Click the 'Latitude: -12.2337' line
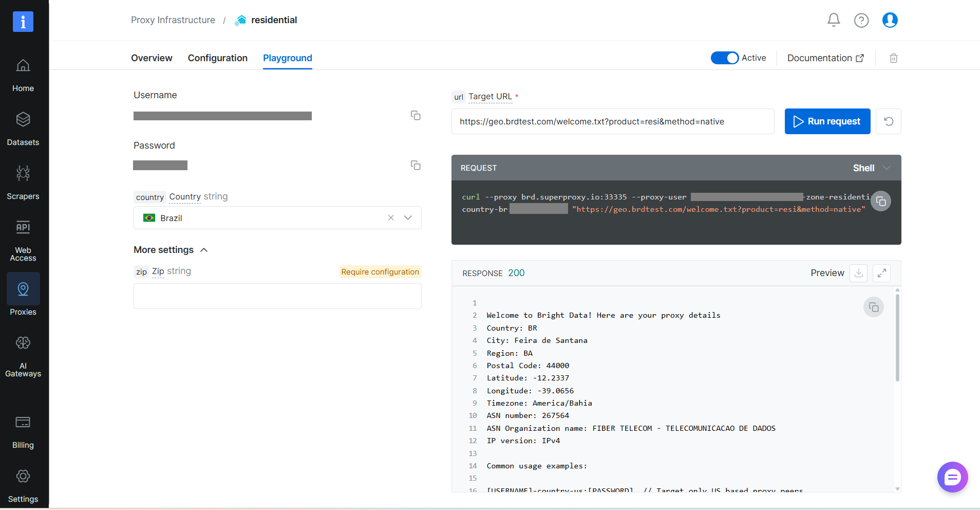 528,378
